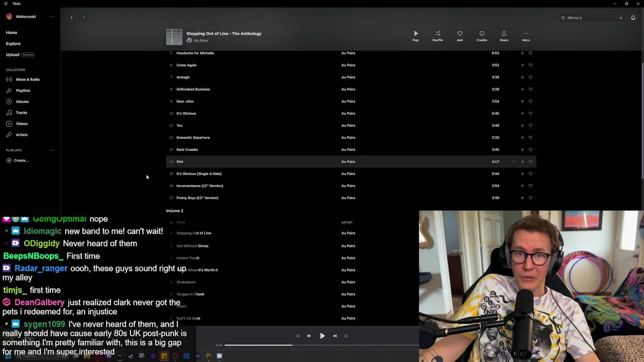Favorite Headache for Michelle track
Screen dimensions: 644x362
(530, 53)
